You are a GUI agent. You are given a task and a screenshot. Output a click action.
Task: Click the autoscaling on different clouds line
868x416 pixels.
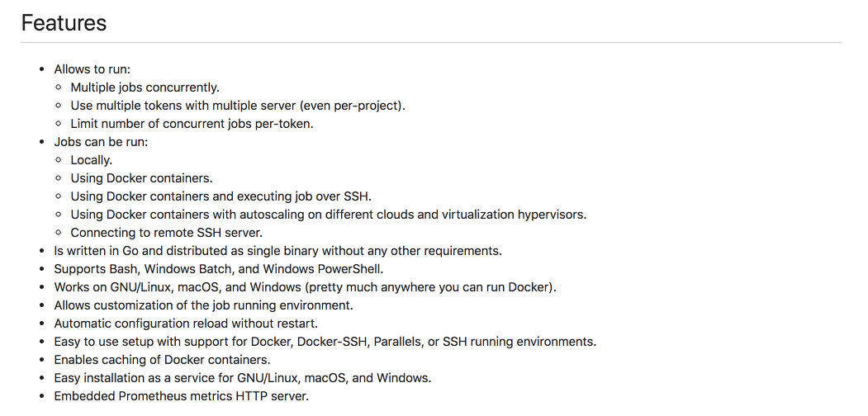[328, 215]
